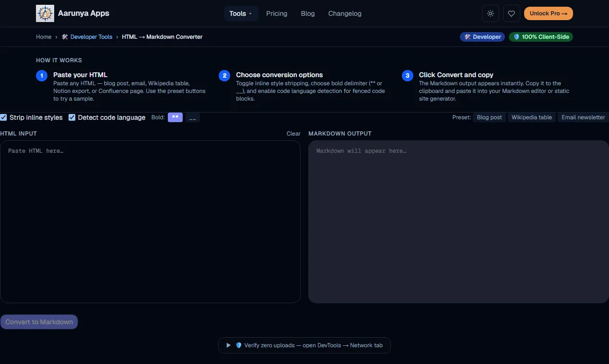609x364 pixels.
Task: Open the Changelog page
Action: coord(345,13)
